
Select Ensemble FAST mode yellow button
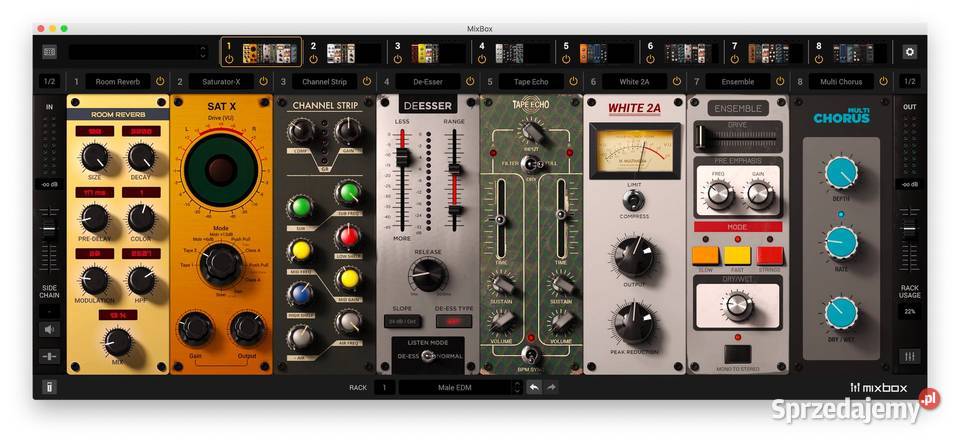[x=737, y=255]
